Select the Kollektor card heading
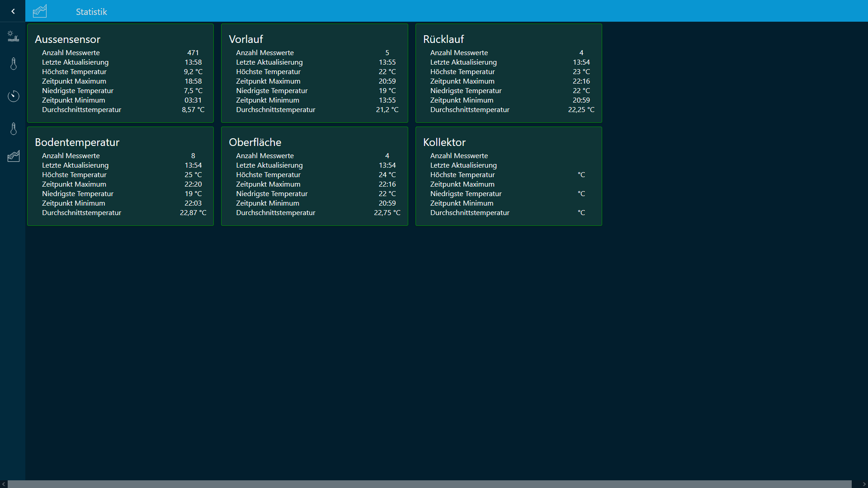The width and height of the screenshot is (868, 488). pos(444,142)
